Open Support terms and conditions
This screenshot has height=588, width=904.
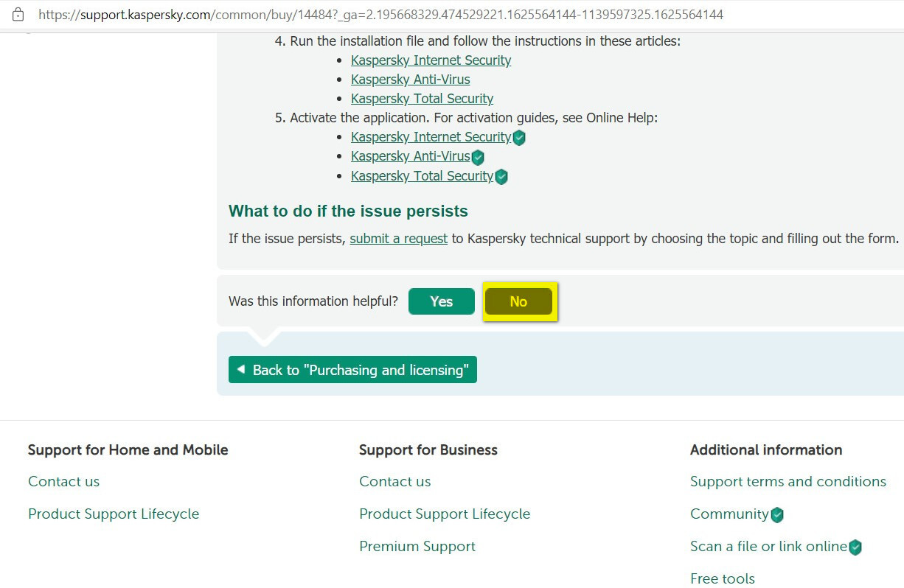[788, 481]
